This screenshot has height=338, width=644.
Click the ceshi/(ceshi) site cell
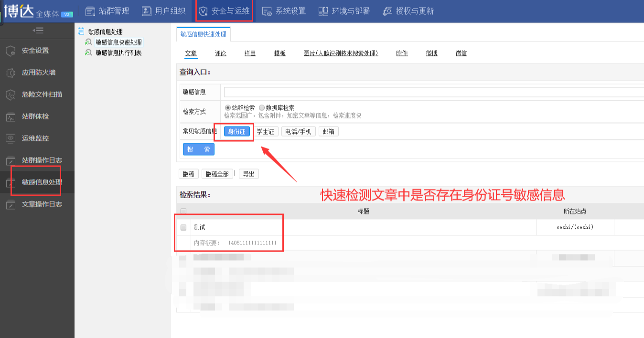pos(575,227)
